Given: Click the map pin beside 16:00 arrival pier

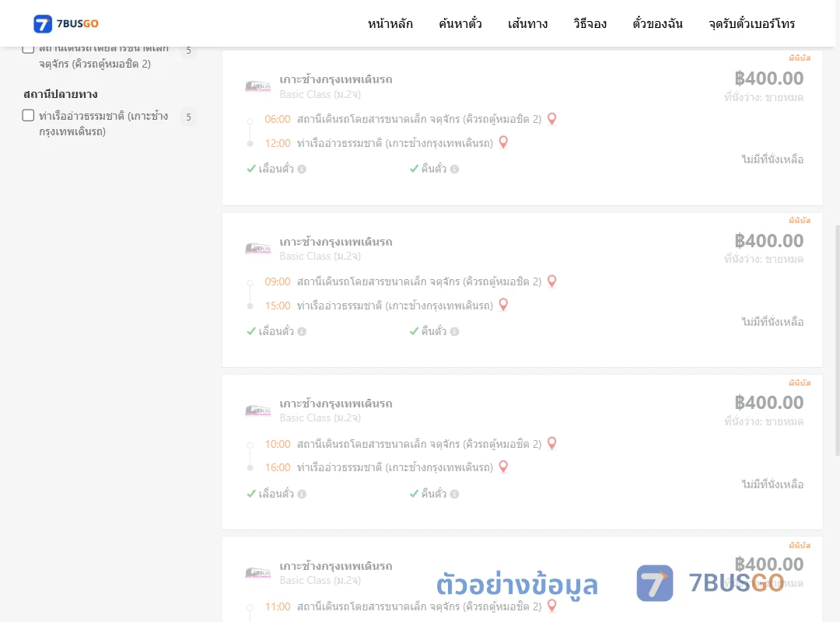Looking at the screenshot, I should pos(503,467).
